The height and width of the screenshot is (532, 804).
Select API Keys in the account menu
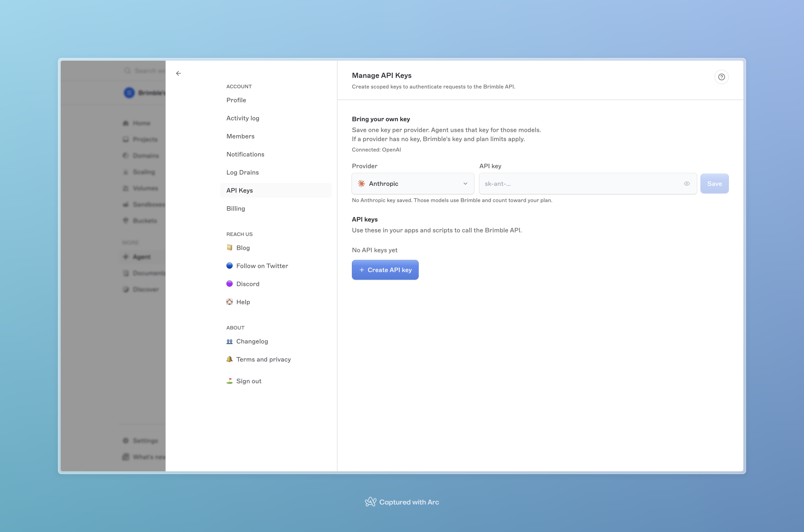276,190
